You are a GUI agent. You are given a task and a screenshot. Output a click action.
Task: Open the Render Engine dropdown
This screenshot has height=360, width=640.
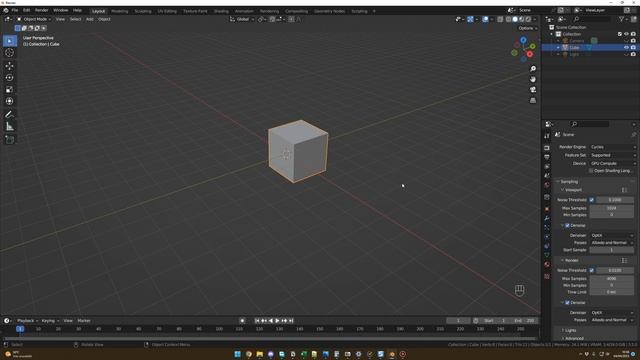[613, 147]
